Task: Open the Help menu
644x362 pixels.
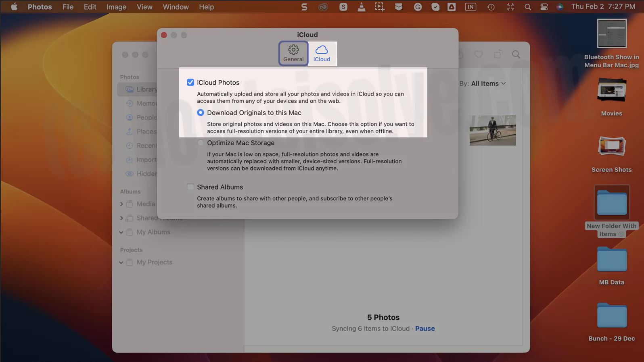Action: 206,7
